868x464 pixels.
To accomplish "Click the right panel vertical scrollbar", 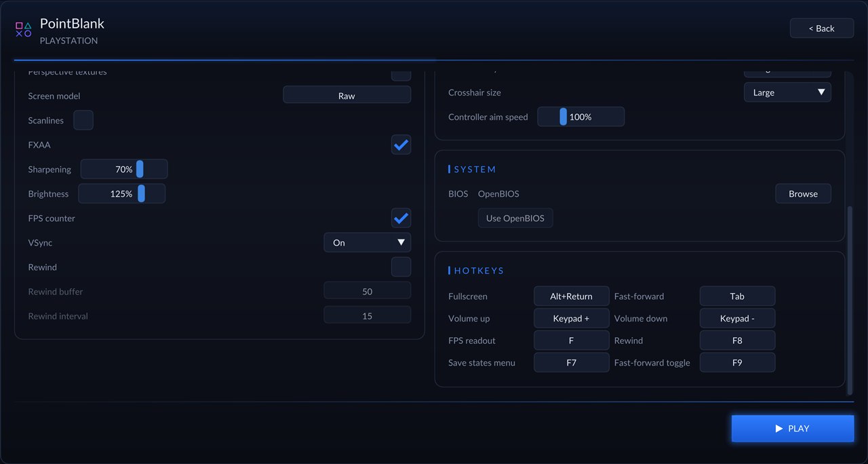I will (850, 300).
